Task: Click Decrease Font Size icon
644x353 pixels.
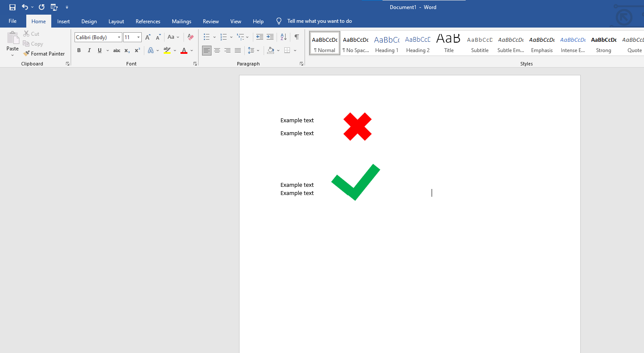Action: (159, 37)
